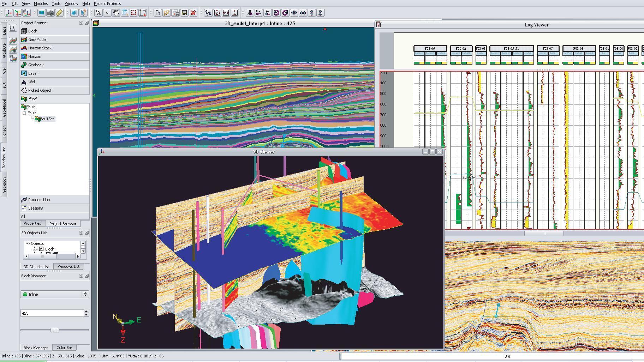Click the F06-02 well header in Log Viewer

pyautogui.click(x=461, y=48)
